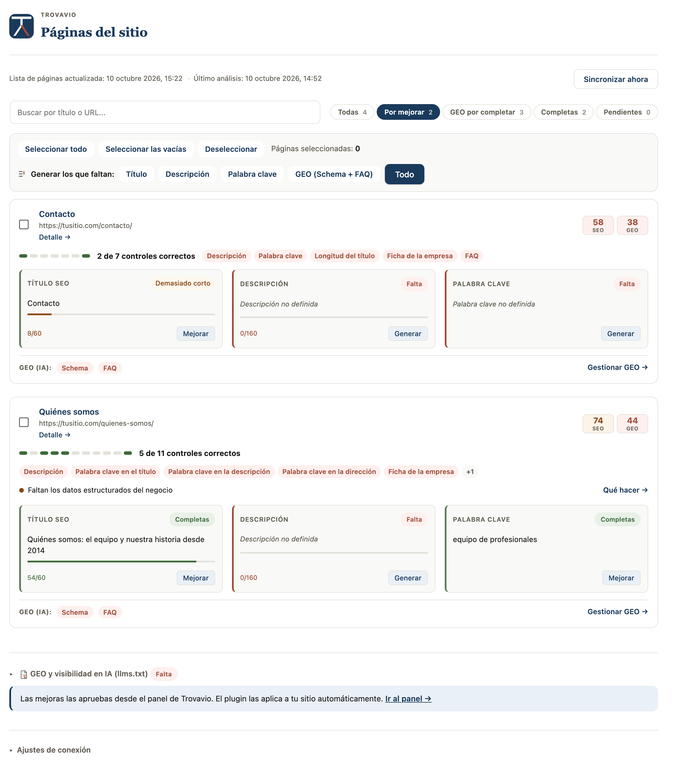Open the Contacto SEO score badge 58
Viewport: 686px width, 784px height.
click(598, 225)
